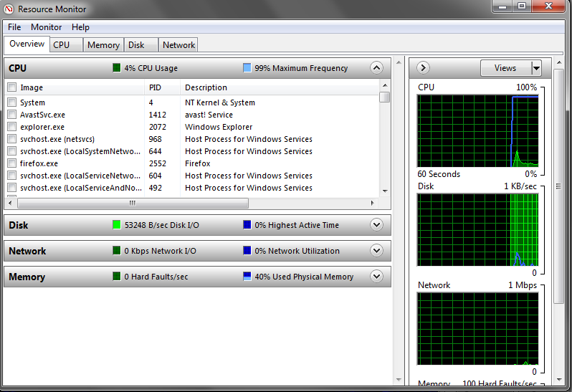Check the svchost.exe (netsvcs) checkbox
Image resolution: width=572 pixels, height=392 pixels.
12,139
